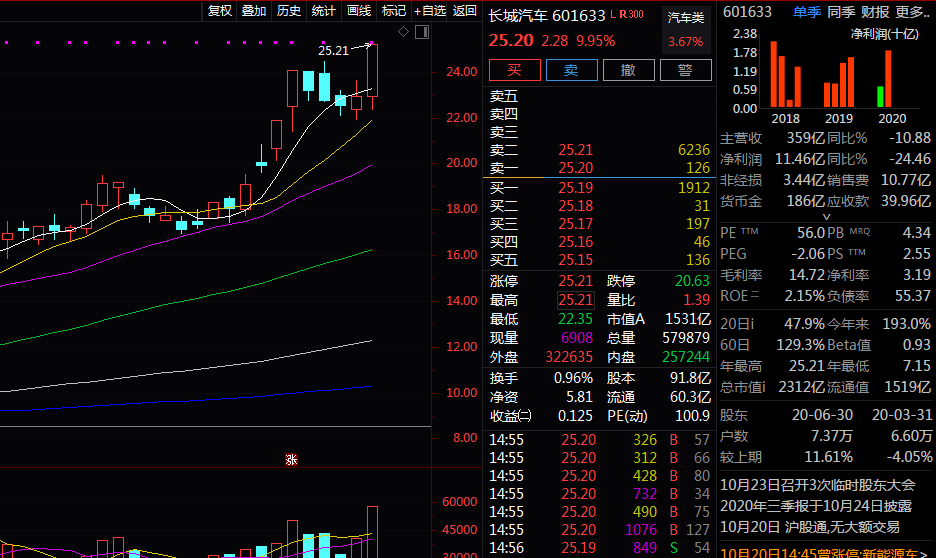The height and width of the screenshot is (558, 936).
Task: Toggle the panel layout icon beside the diamond
Action: pyautogui.click(x=422, y=32)
